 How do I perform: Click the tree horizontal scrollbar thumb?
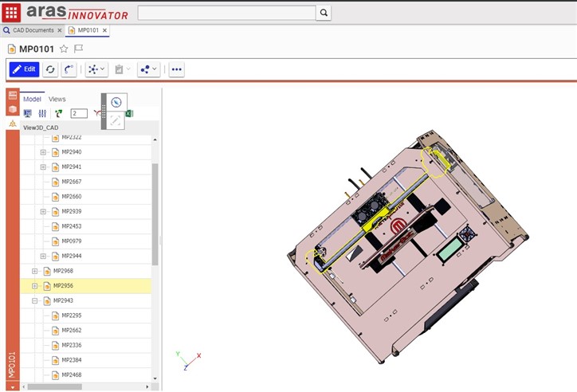pyautogui.click(x=54, y=386)
